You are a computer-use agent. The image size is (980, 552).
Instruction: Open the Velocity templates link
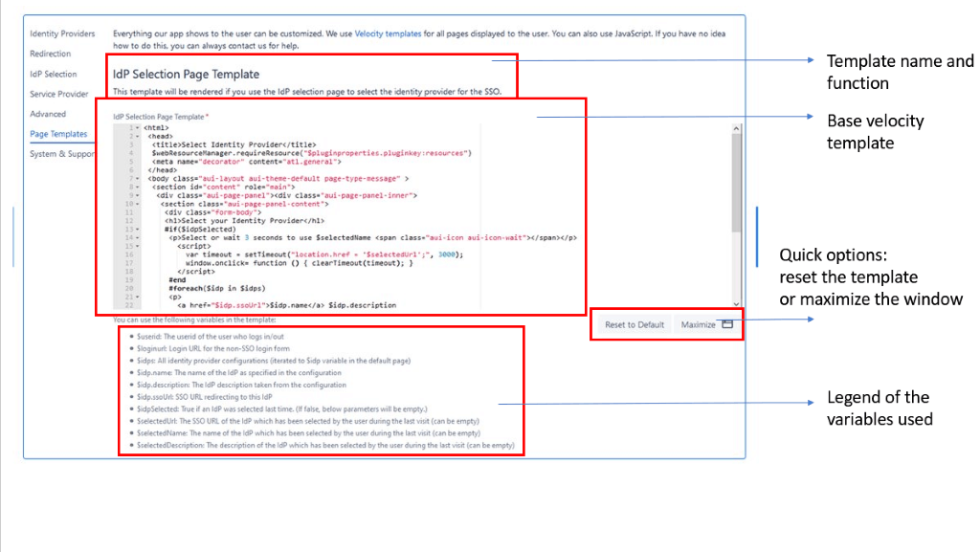(x=387, y=33)
